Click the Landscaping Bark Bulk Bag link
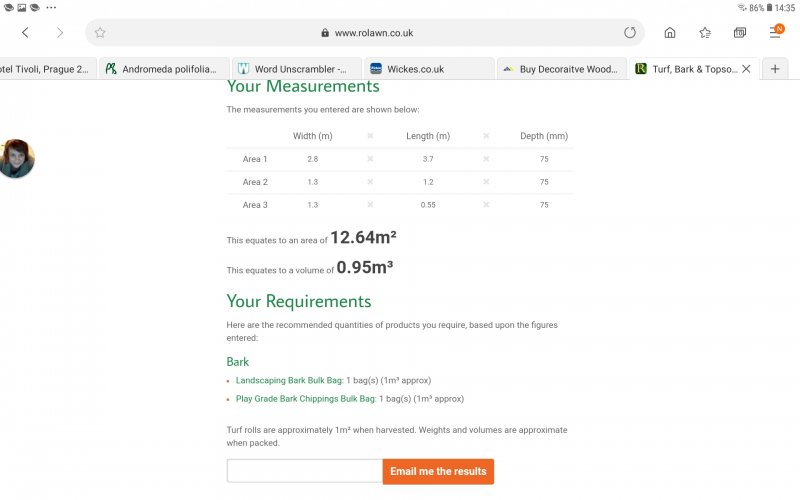800x500 pixels. [x=289, y=380]
